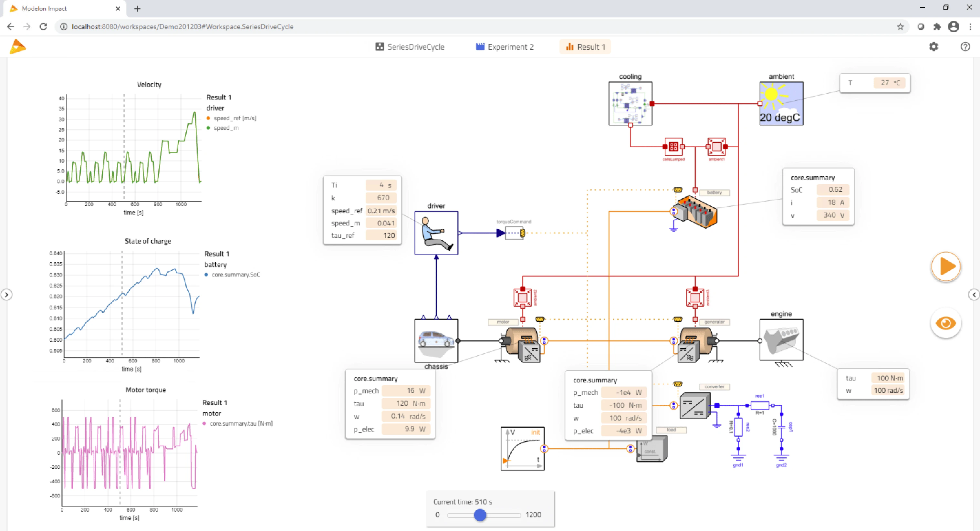Viewport: 980px width, 531px height.
Task: Expand the left side panel arrow
Action: [x=6, y=295]
